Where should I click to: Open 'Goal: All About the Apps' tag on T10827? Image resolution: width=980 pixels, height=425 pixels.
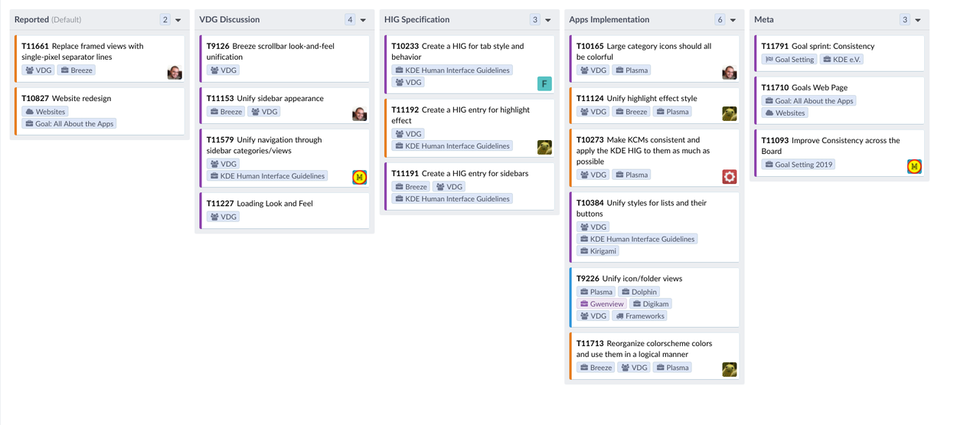(69, 124)
